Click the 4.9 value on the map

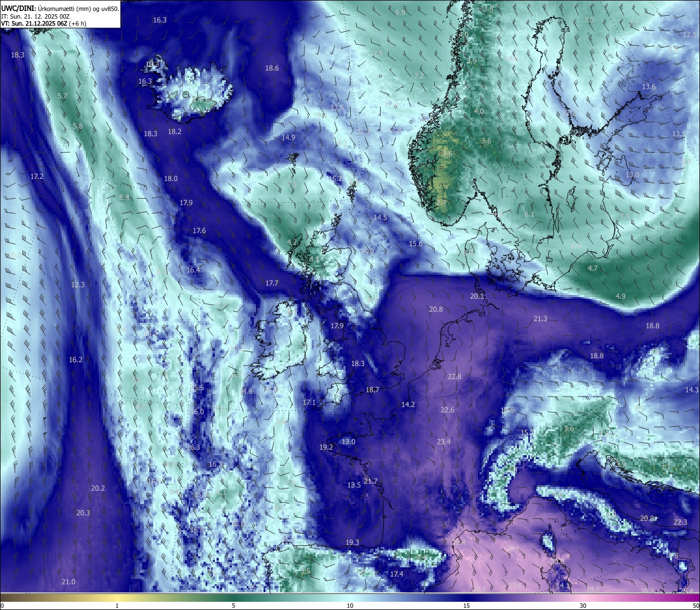(x=621, y=297)
